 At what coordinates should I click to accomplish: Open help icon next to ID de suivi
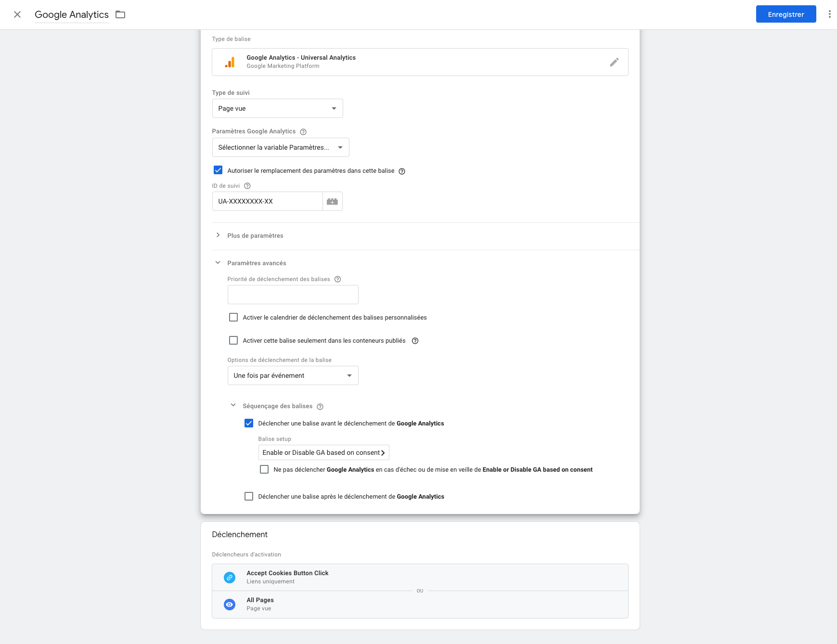247,186
